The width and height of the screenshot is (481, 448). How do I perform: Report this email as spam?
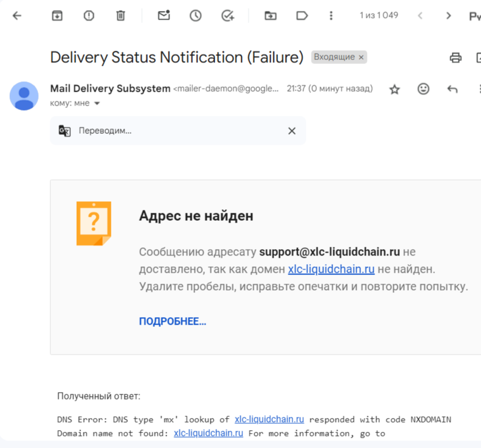point(89,16)
